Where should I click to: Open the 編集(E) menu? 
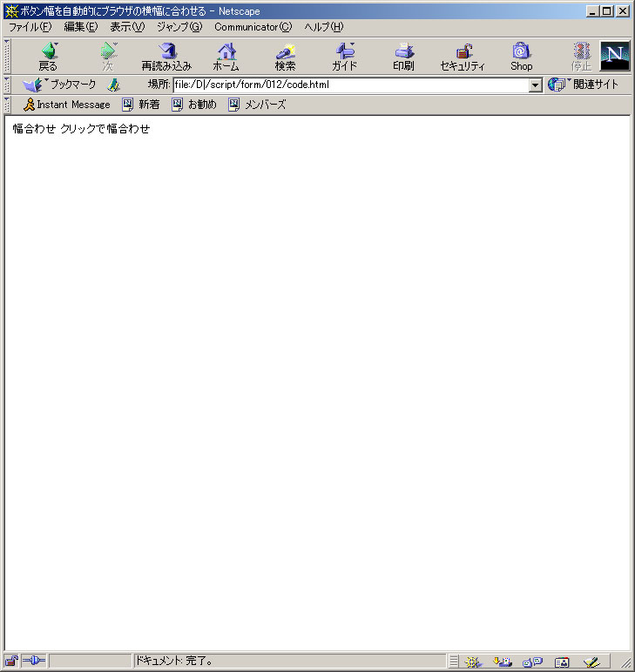point(80,27)
